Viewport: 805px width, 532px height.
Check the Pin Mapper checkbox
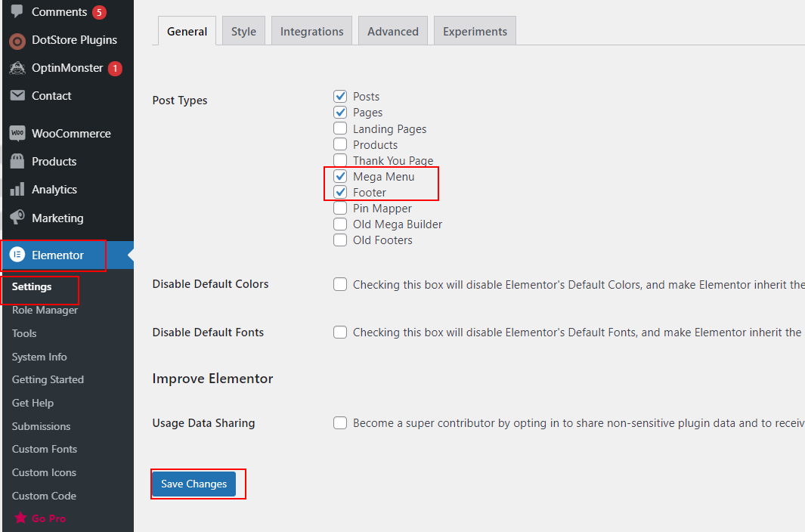pos(340,208)
